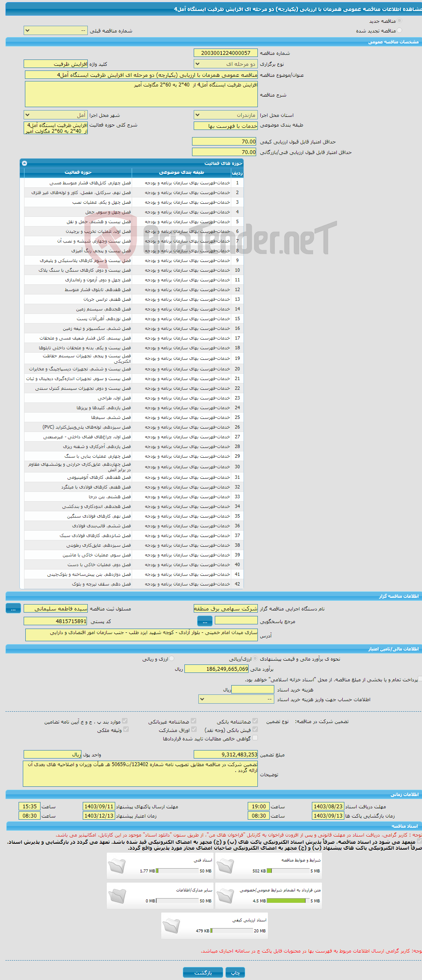Click the حداقل امتیاز ارزیابی کیفی field
The width and height of the screenshot is (422, 980).
pyautogui.click(x=225, y=141)
